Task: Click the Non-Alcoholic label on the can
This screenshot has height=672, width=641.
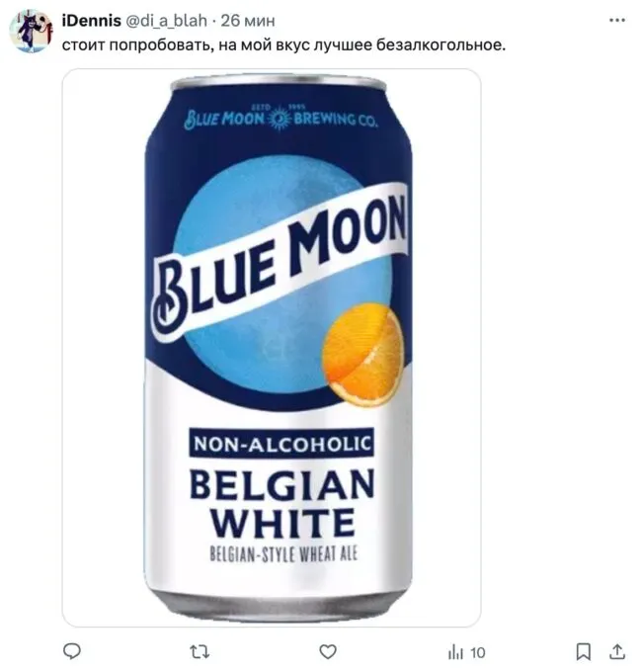Action: 281,443
